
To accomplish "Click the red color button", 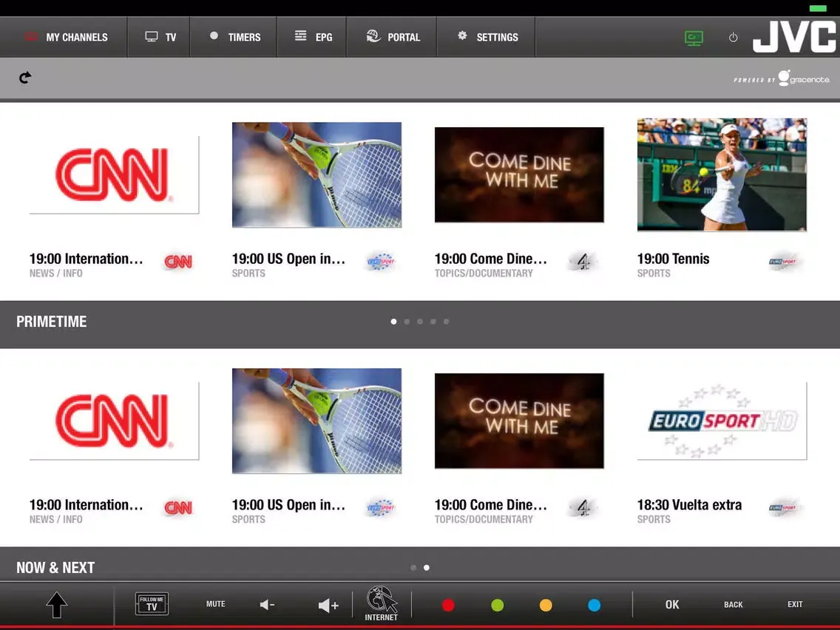I will [448, 605].
